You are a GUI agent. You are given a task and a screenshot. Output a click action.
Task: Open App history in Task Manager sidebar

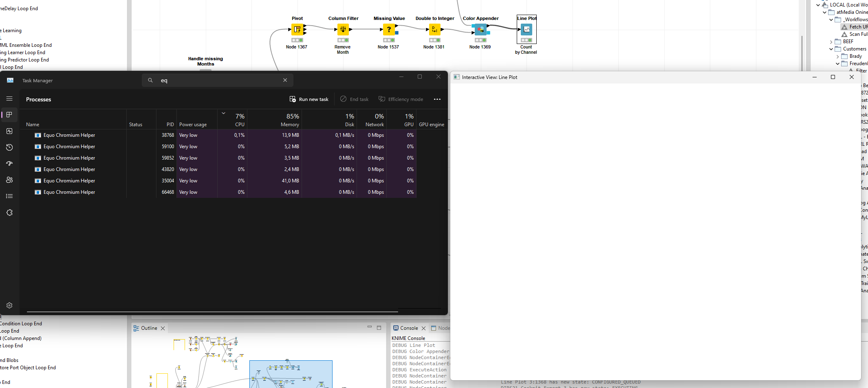(9, 147)
